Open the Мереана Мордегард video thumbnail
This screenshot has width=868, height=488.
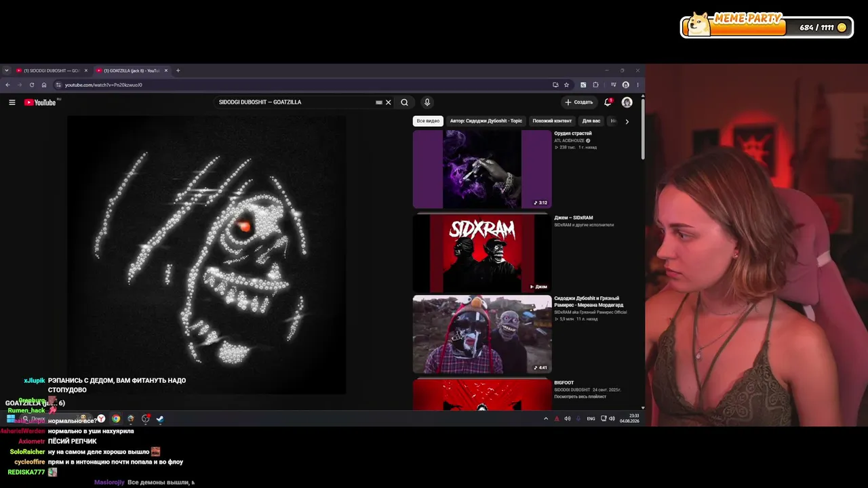click(482, 334)
